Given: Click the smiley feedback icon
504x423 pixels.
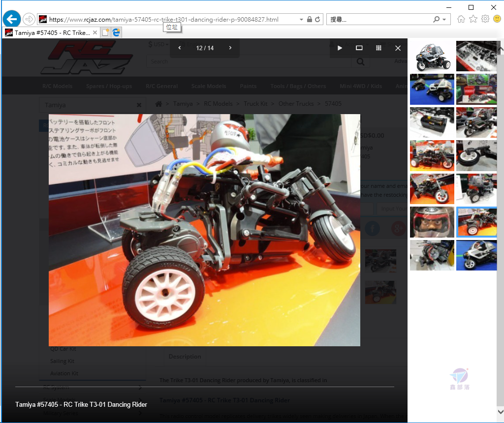Looking at the screenshot, I should coord(497,19).
